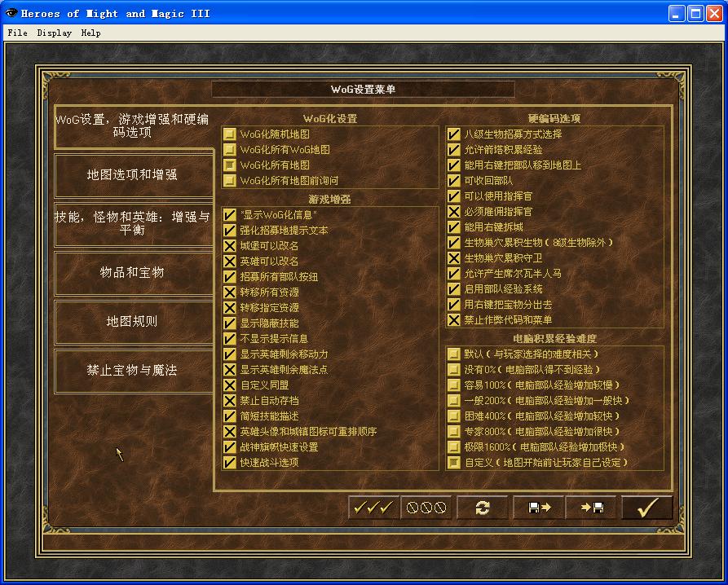Image resolution: width=728 pixels, height=585 pixels.
Task: Click the floppy disk save settings button
Action: pyautogui.click(x=538, y=507)
